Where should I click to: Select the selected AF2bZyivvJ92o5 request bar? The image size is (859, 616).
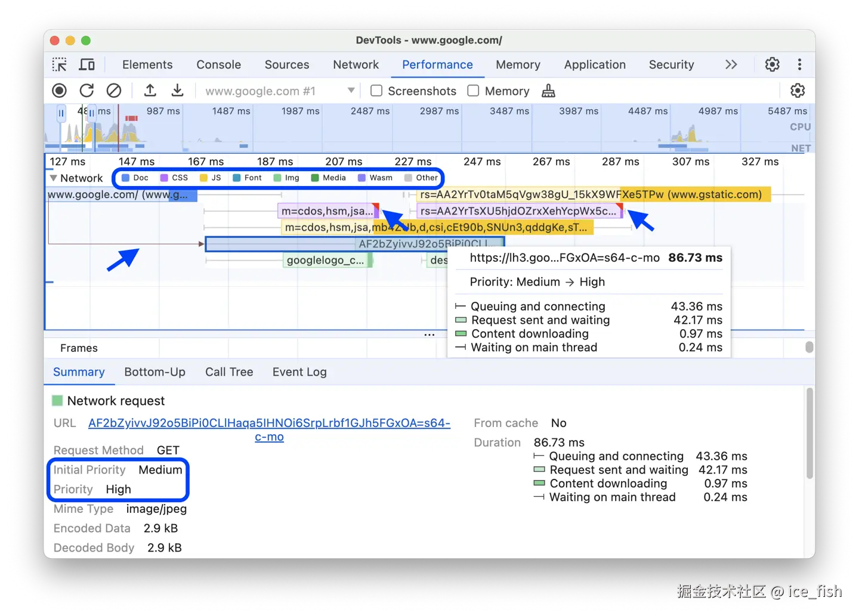(x=355, y=244)
